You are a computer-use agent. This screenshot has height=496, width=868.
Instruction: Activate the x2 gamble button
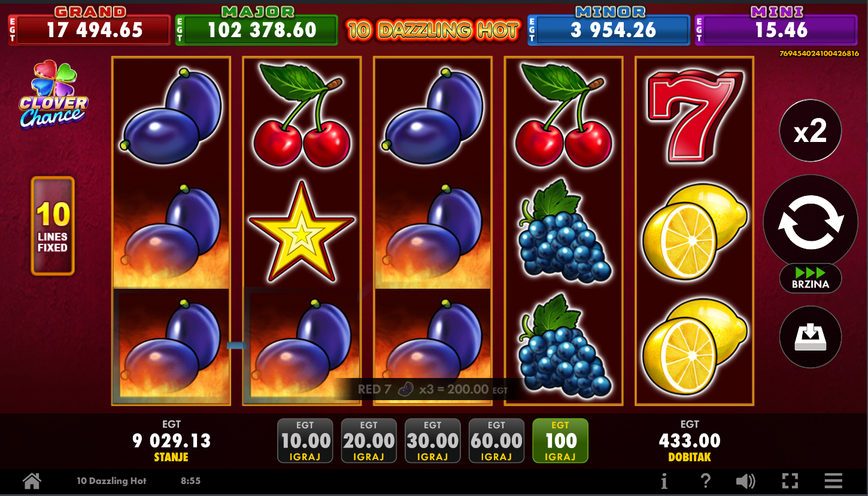point(811,131)
